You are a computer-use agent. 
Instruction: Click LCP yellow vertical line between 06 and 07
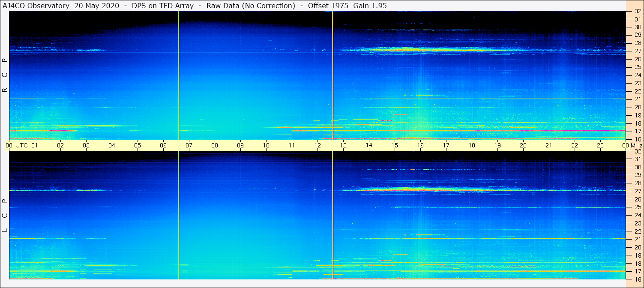click(x=178, y=216)
